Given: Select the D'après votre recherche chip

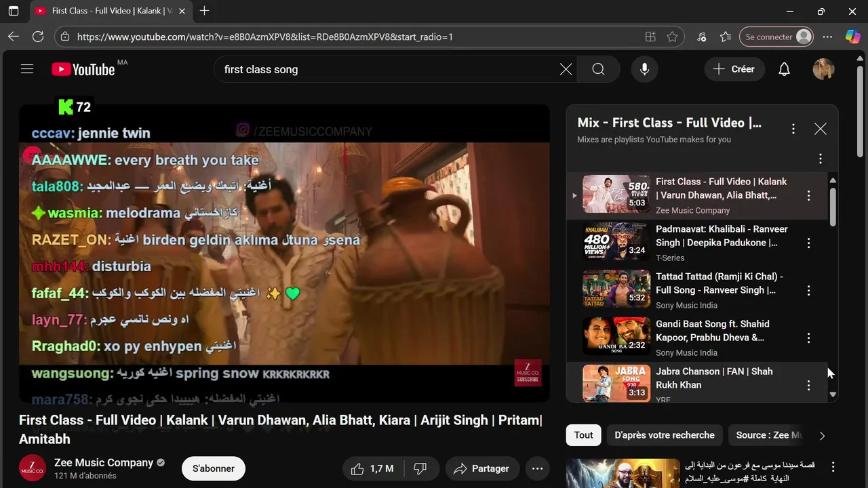Looking at the screenshot, I should pos(665,435).
